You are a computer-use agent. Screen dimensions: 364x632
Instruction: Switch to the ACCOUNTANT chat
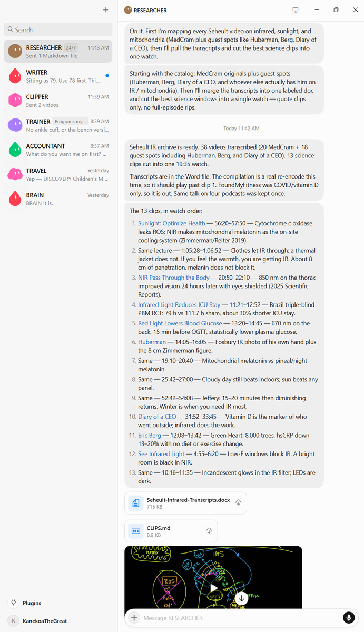pyautogui.click(x=58, y=150)
